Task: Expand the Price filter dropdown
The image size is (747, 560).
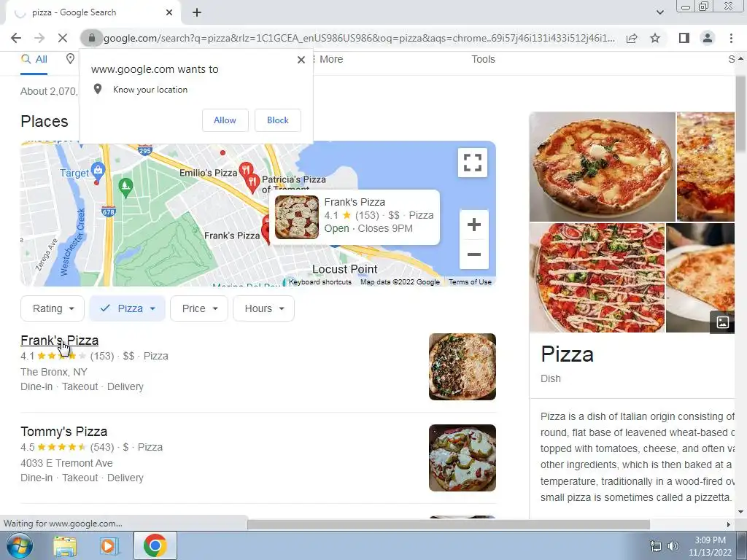Action: (199, 308)
